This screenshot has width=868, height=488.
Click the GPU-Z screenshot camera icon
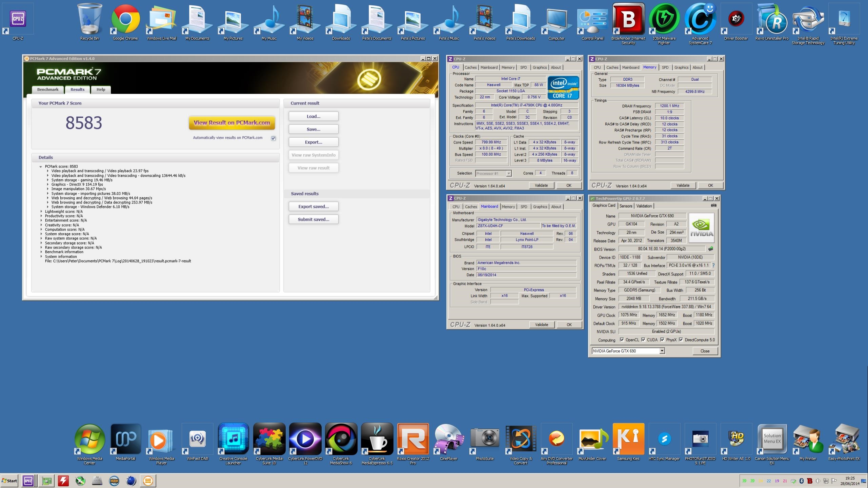coord(713,205)
